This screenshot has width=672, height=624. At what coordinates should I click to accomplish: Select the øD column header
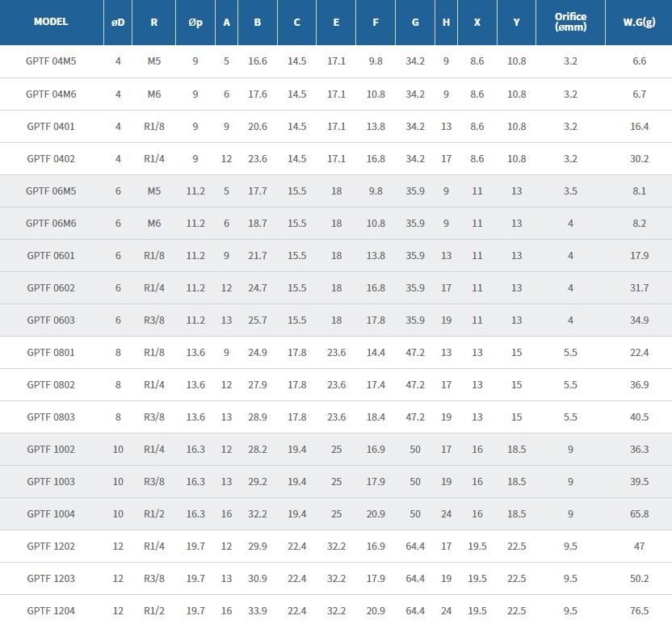pos(118,22)
